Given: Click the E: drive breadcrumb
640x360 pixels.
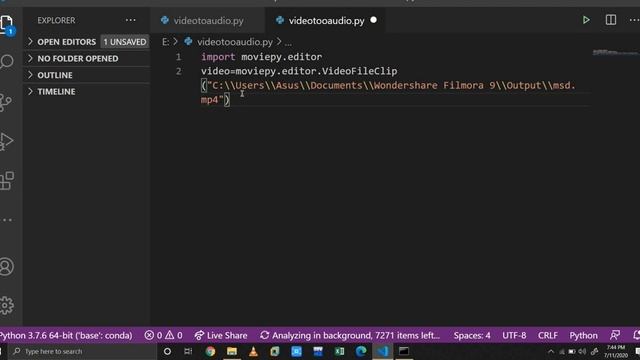Looking at the screenshot, I should pos(165,42).
